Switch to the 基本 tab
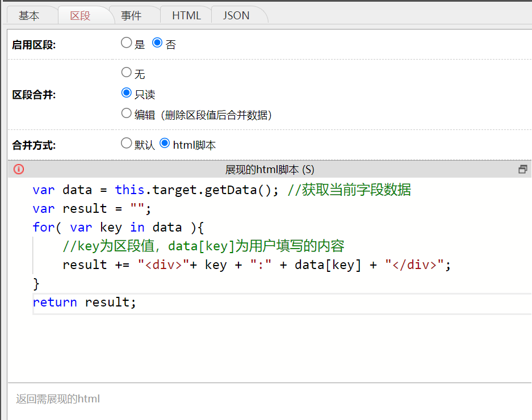This screenshot has height=420, width=532. tap(29, 15)
